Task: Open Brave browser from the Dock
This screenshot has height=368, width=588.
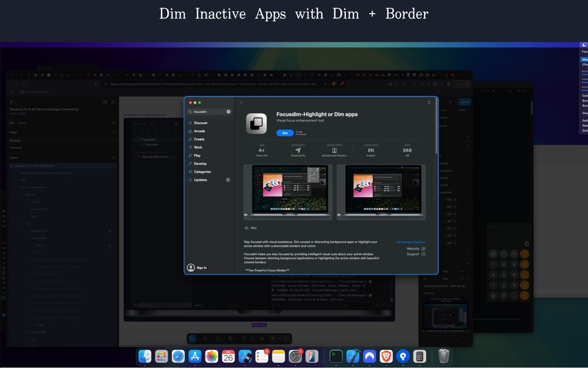Action: (386, 356)
